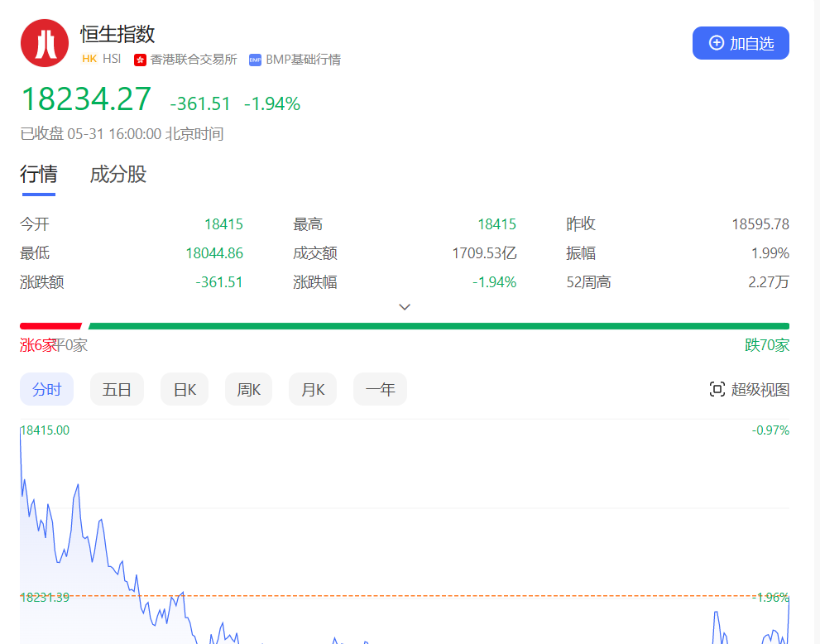Click the red rising-stocks bar segment

(50, 326)
